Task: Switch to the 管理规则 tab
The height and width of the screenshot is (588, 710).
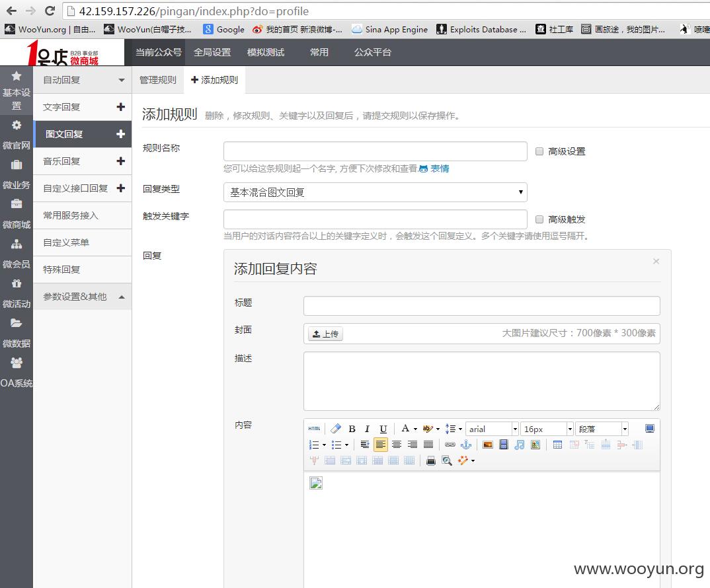Action: [x=157, y=80]
